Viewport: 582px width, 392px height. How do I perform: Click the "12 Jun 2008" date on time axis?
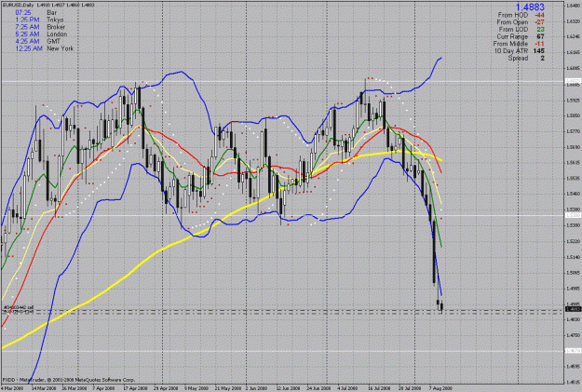288,388
